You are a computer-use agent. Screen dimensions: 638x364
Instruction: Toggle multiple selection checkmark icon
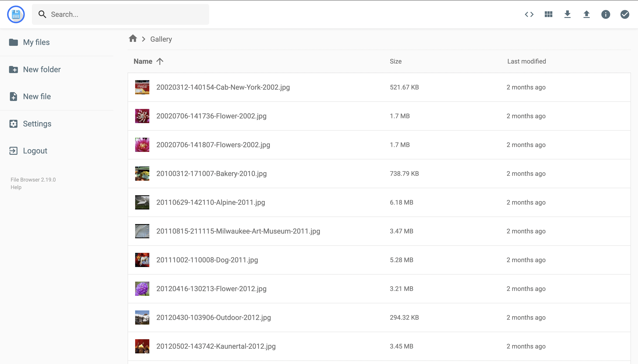click(x=624, y=14)
